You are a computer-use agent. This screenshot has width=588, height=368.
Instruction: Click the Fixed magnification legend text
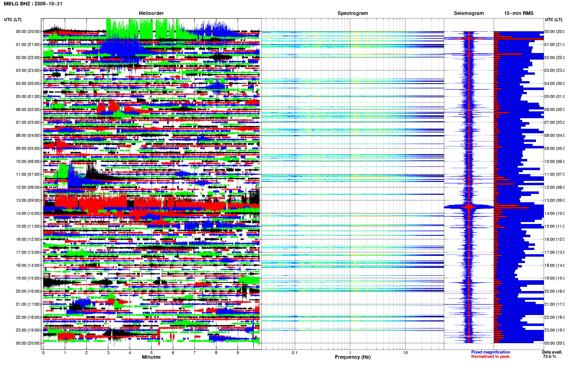coord(491,352)
